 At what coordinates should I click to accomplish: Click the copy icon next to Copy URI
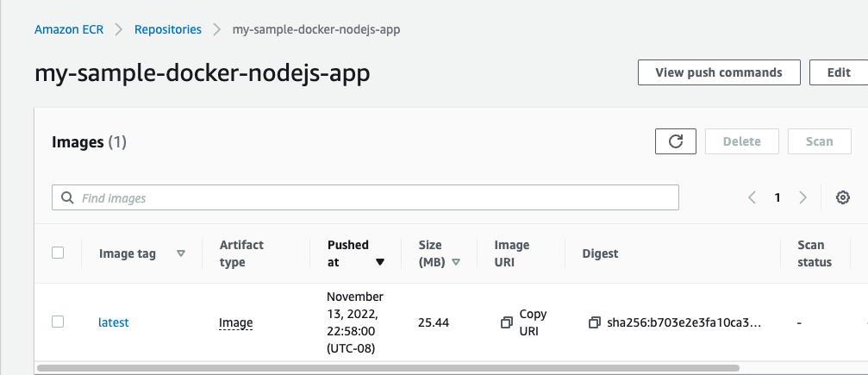(506, 322)
